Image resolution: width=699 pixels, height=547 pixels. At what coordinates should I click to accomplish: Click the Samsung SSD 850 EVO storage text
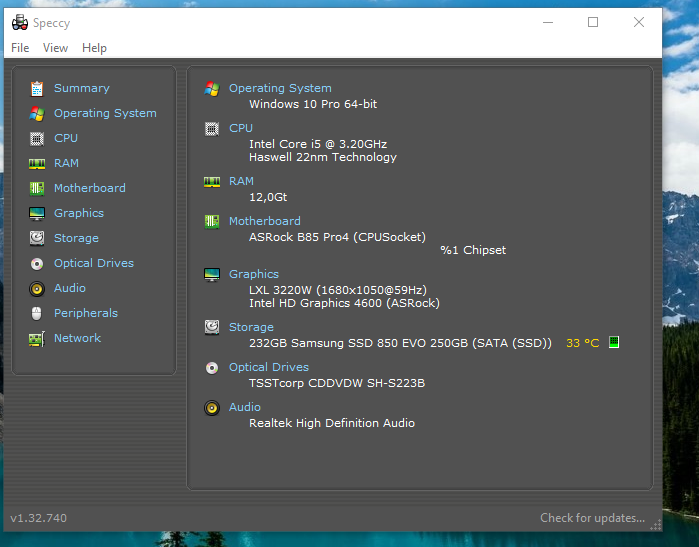coord(400,343)
